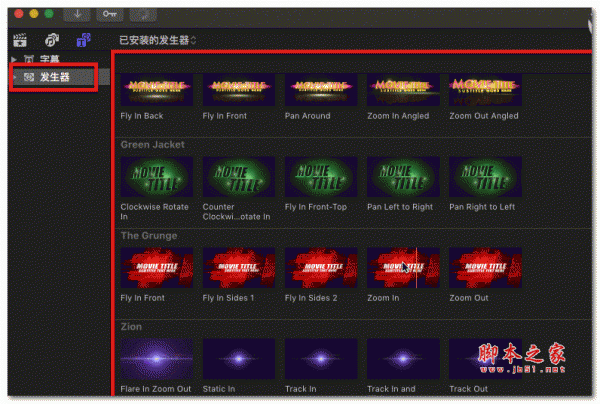Image resolution: width=600 pixels, height=404 pixels.
Task: Open the photos and audio sidebar icon
Action: tap(52, 40)
